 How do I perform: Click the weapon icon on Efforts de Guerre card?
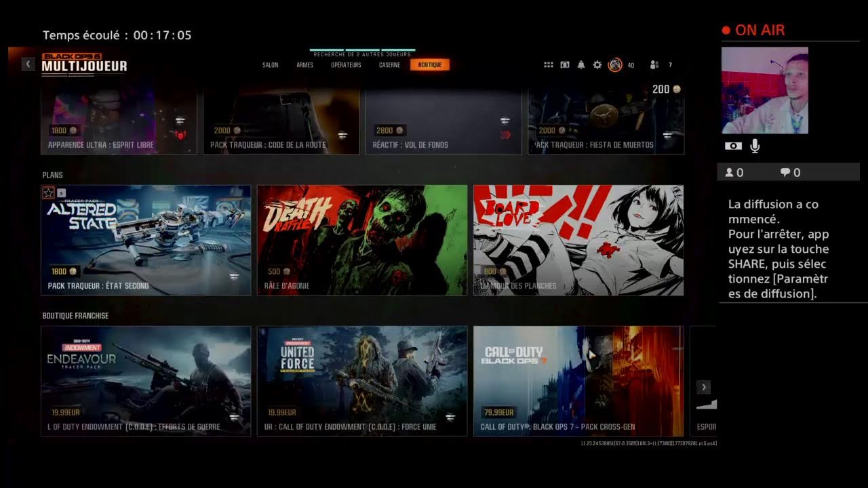point(235,418)
